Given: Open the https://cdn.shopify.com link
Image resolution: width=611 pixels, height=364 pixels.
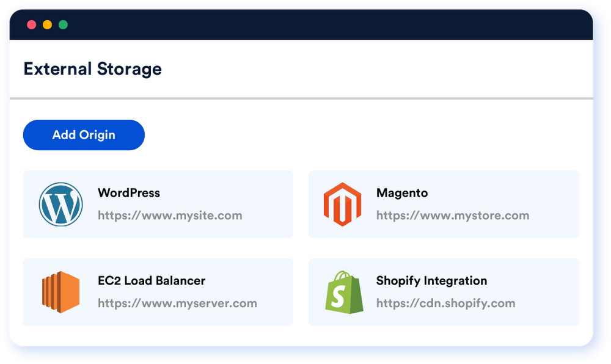Looking at the screenshot, I should coord(446,304).
